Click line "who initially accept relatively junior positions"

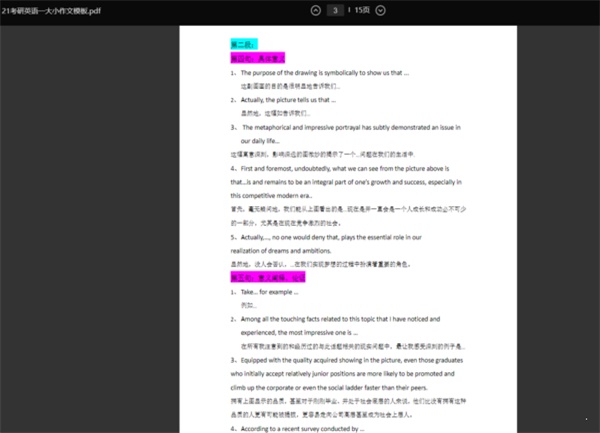click(x=342, y=374)
